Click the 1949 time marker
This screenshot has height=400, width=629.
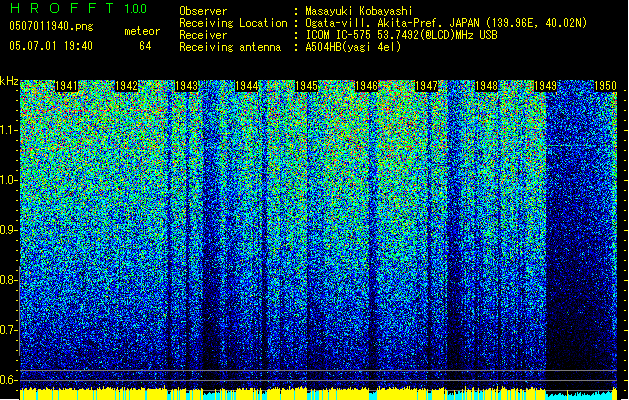[x=546, y=86]
